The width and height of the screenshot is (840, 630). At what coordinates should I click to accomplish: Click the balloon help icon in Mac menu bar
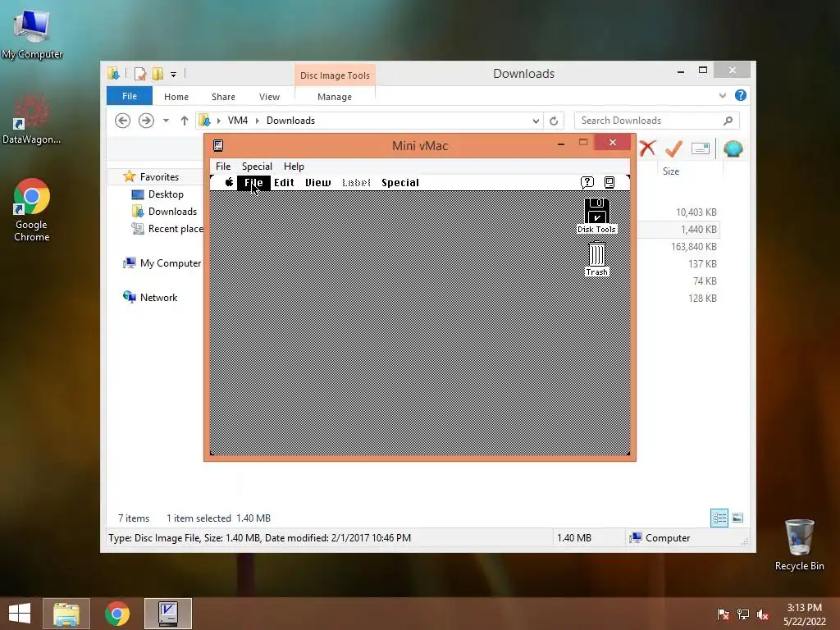click(x=587, y=183)
